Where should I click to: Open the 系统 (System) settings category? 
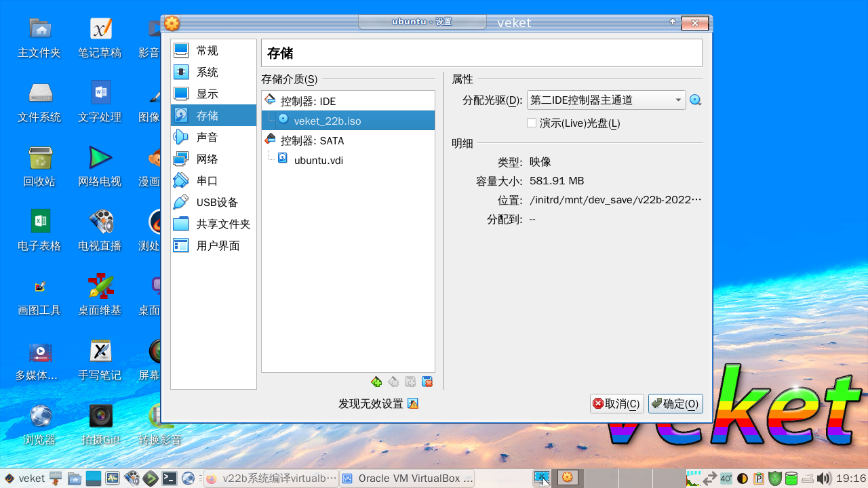(213, 73)
